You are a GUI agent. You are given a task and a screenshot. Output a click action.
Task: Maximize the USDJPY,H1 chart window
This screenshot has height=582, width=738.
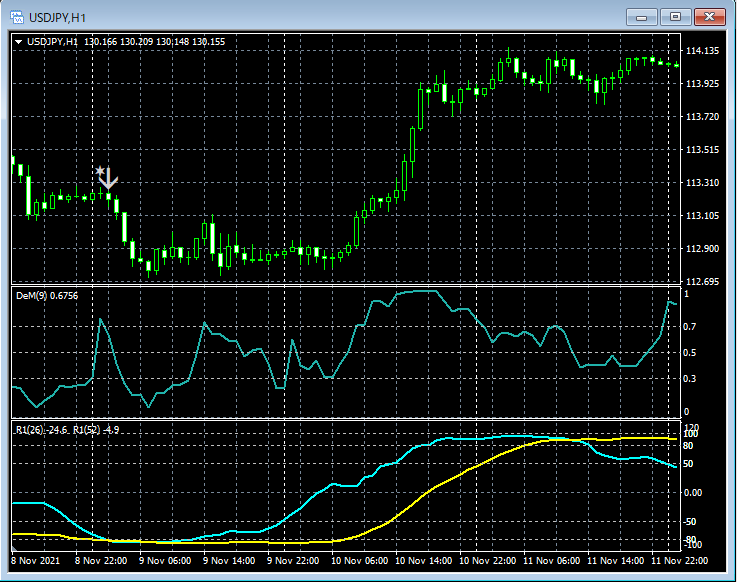[x=676, y=17]
